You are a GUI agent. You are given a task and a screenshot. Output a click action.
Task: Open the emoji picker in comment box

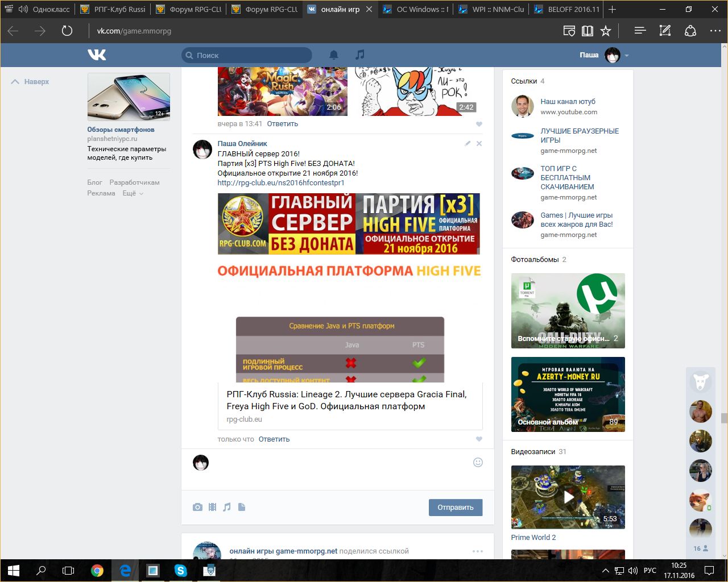[x=478, y=462]
